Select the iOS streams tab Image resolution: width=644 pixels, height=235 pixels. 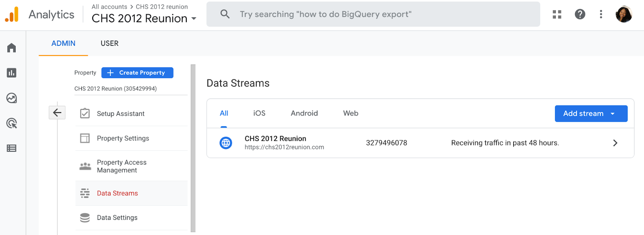pyautogui.click(x=259, y=113)
